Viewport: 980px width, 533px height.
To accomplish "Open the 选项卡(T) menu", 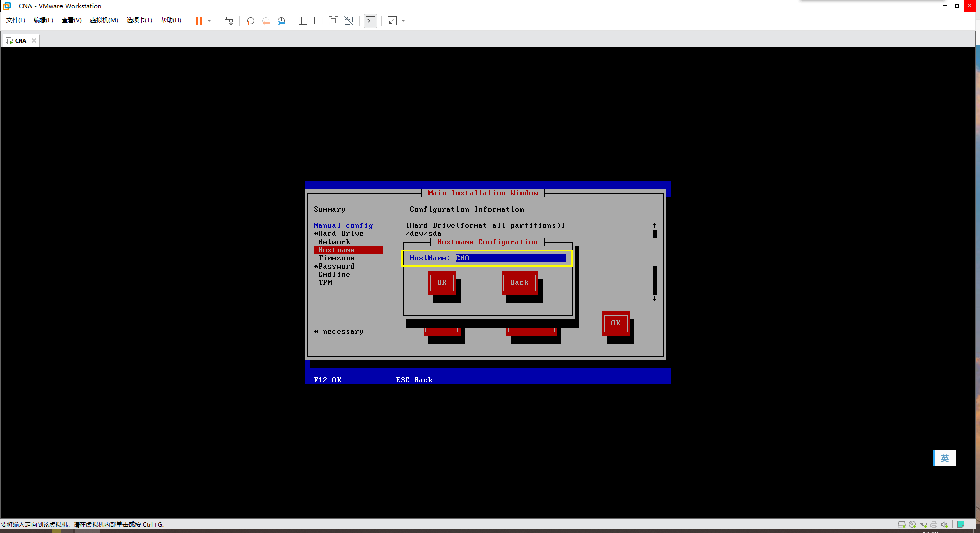I will point(139,20).
